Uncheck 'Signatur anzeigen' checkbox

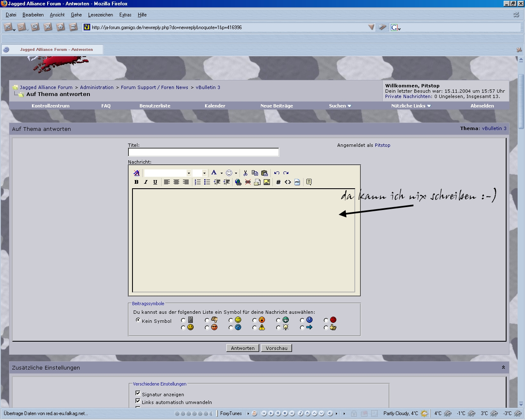138,393
